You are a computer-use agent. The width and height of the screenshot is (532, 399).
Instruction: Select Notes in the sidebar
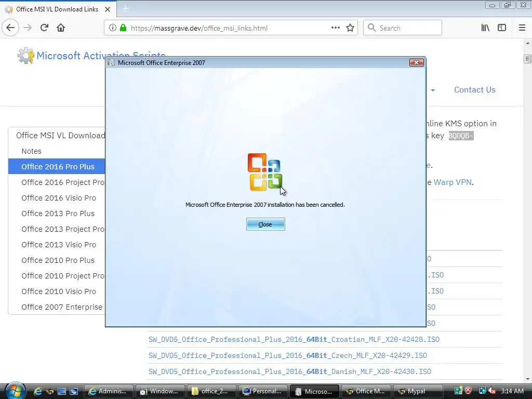(x=32, y=151)
